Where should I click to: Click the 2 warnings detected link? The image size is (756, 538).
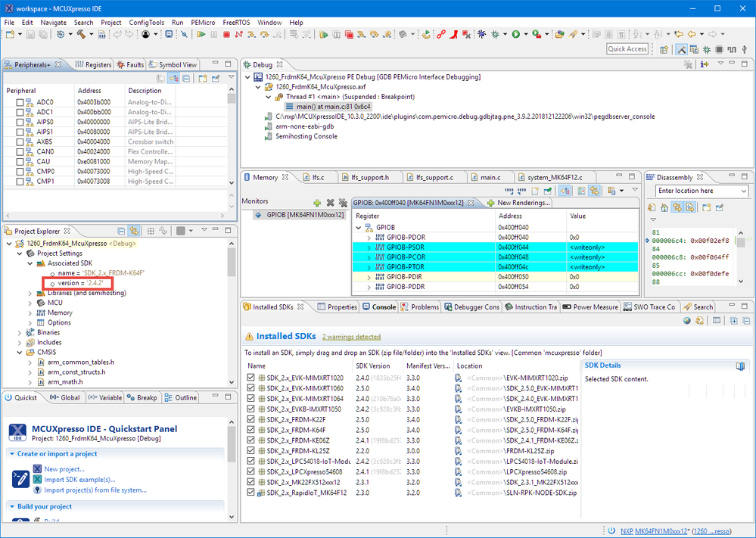coord(351,337)
